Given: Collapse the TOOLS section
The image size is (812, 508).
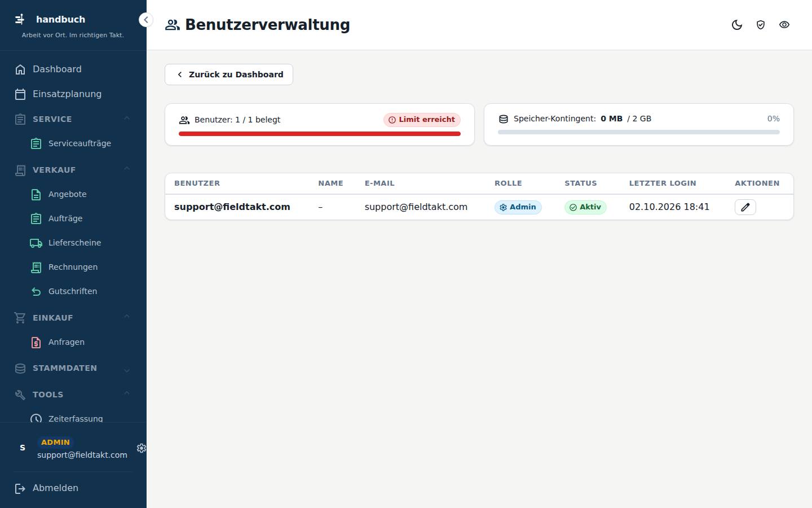Looking at the screenshot, I should pyautogui.click(x=73, y=395).
